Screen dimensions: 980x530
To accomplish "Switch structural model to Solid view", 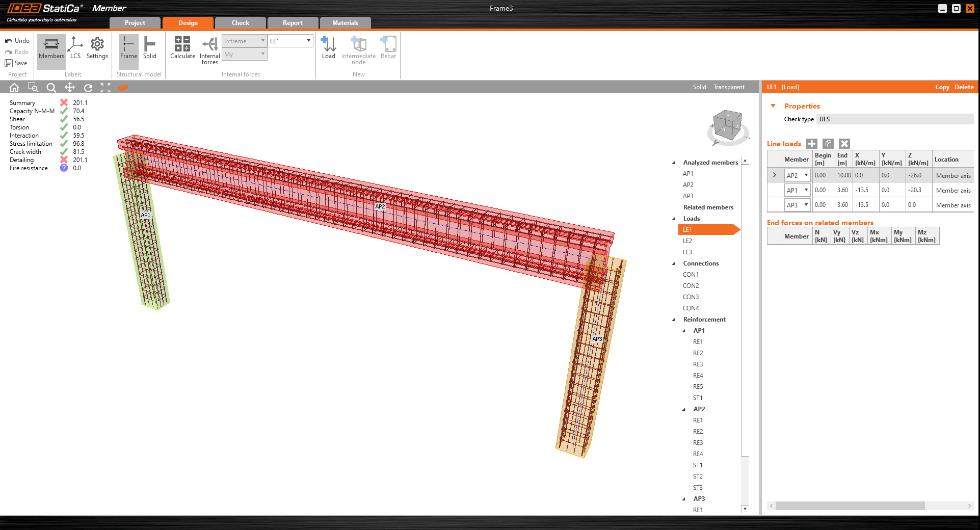I will point(150,48).
